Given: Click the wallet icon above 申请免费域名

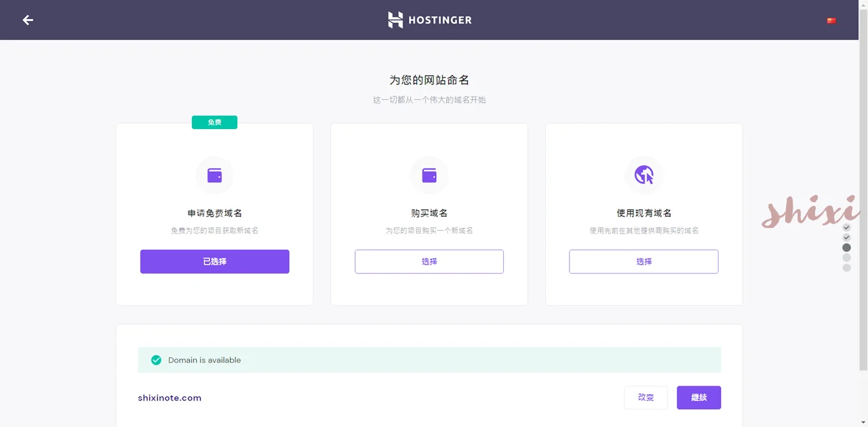Looking at the screenshot, I should (215, 175).
